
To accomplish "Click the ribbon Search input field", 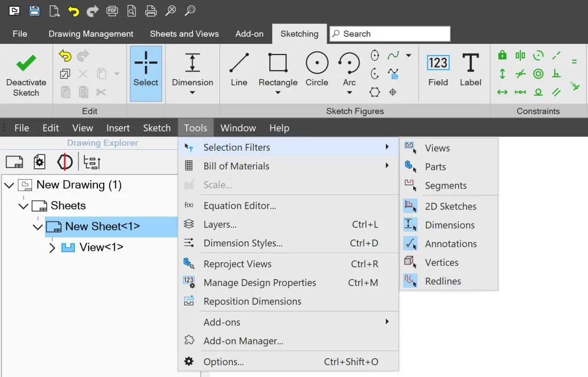I will click(x=390, y=34).
